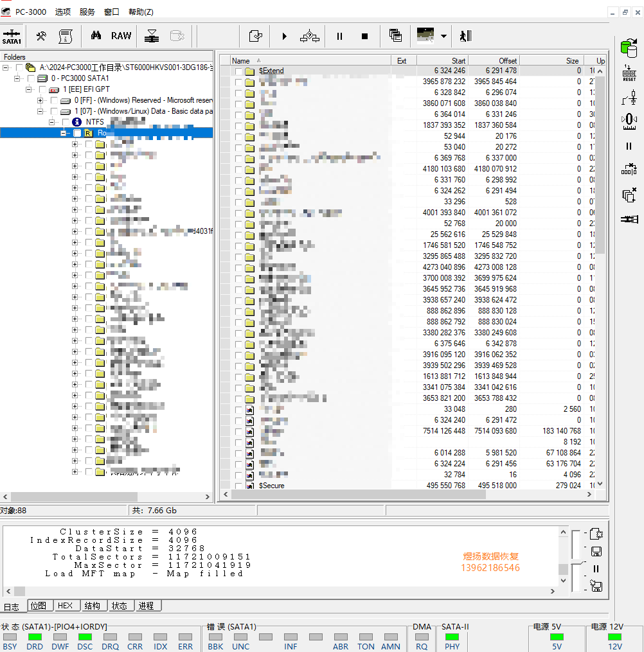Sort the file list by Ext column

404,61
